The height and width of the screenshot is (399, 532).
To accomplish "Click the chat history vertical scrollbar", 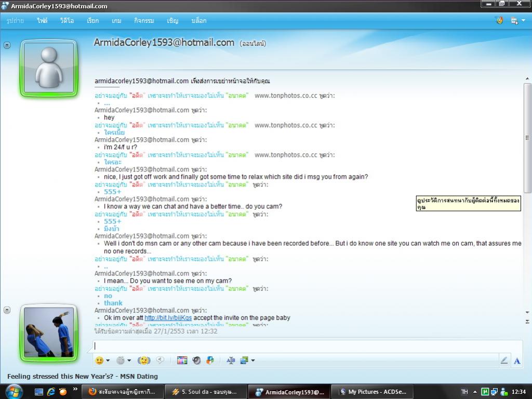I will click(x=527, y=138).
